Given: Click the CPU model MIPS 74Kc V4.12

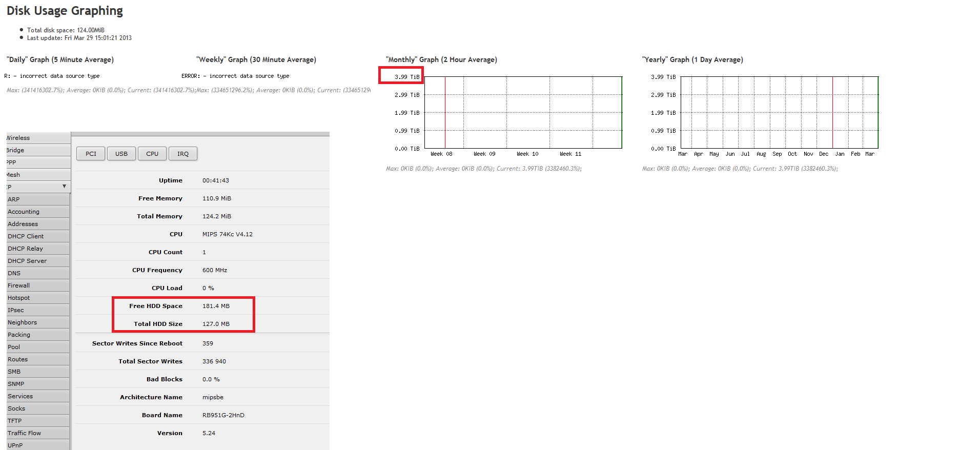Looking at the screenshot, I should (228, 234).
